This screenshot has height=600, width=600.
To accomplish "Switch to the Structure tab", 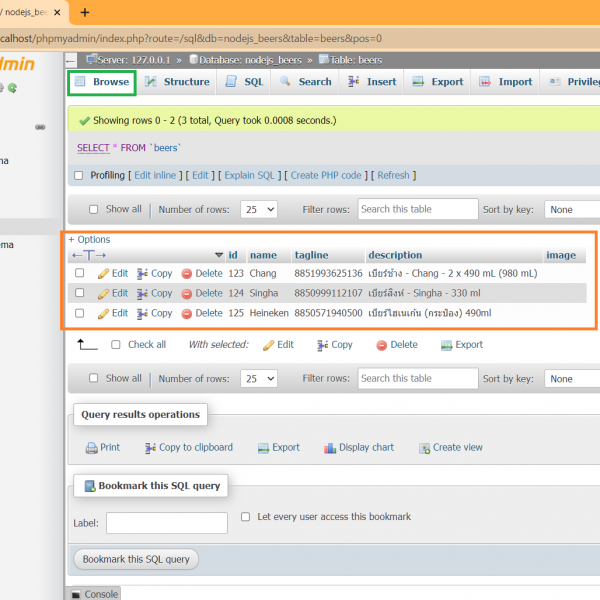I will [177, 82].
